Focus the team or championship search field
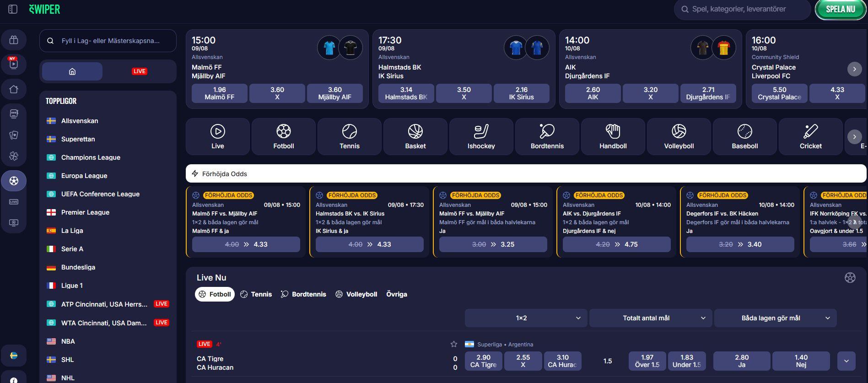The width and height of the screenshot is (868, 383). 108,41
